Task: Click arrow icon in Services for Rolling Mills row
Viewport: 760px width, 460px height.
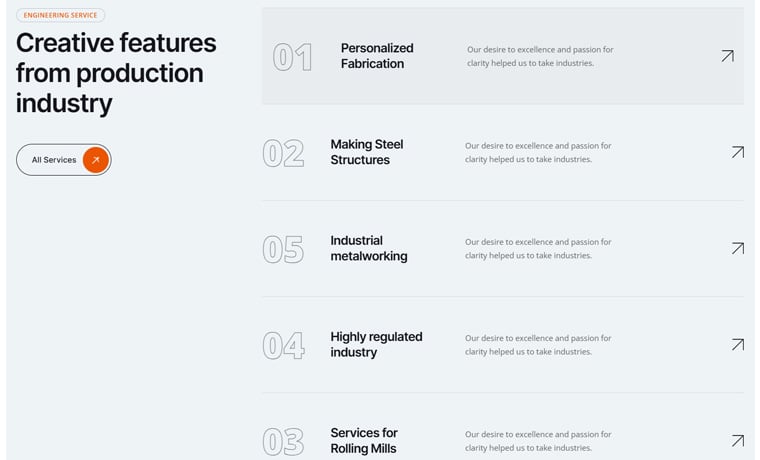Action: [737, 440]
